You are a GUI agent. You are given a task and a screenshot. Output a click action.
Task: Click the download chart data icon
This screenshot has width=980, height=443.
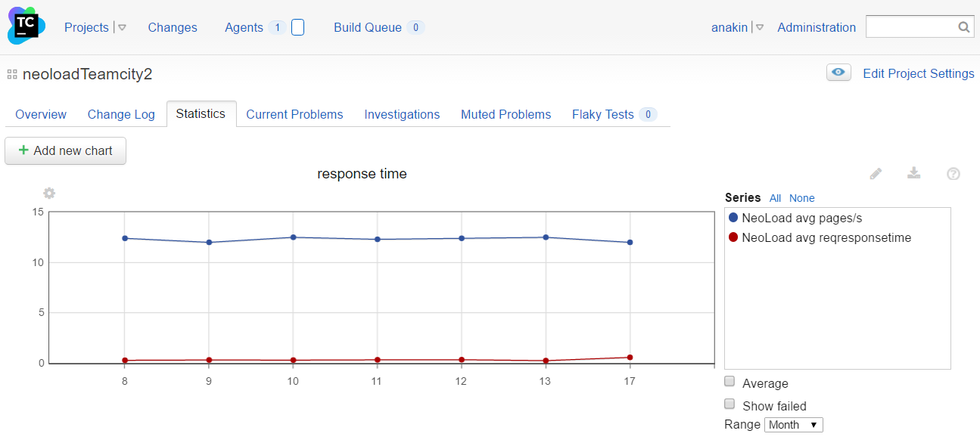click(914, 174)
